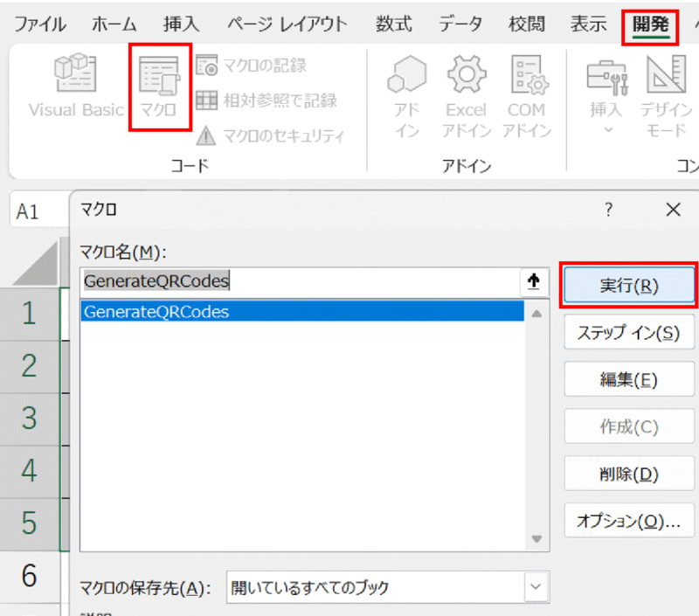Open the Visual Basic editor
Image resolution: width=699 pixels, height=616 pixels.
point(76,86)
